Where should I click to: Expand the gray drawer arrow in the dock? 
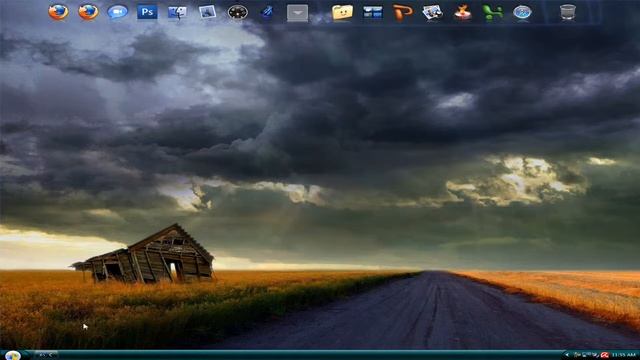(x=298, y=13)
